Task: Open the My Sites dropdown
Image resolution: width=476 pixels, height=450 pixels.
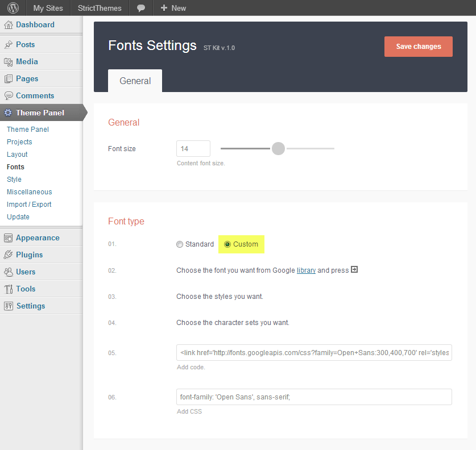Action: click(x=48, y=8)
